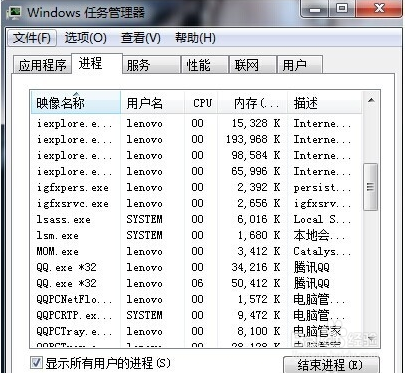Switch to the 应用程序 tab

pos(42,65)
